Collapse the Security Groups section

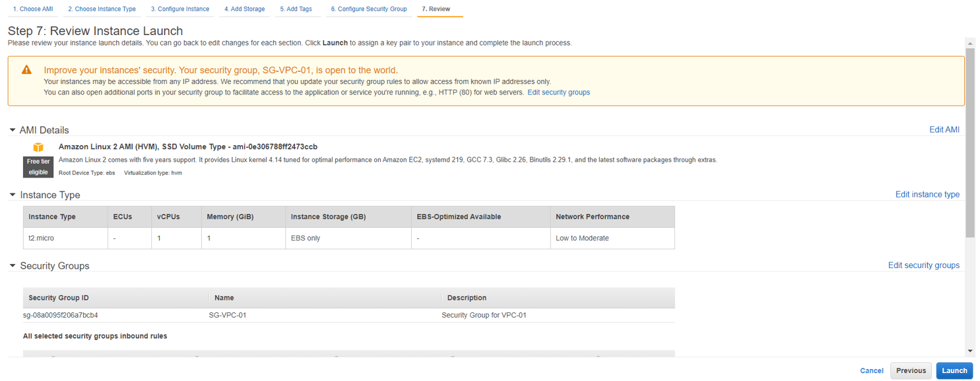tap(13, 265)
